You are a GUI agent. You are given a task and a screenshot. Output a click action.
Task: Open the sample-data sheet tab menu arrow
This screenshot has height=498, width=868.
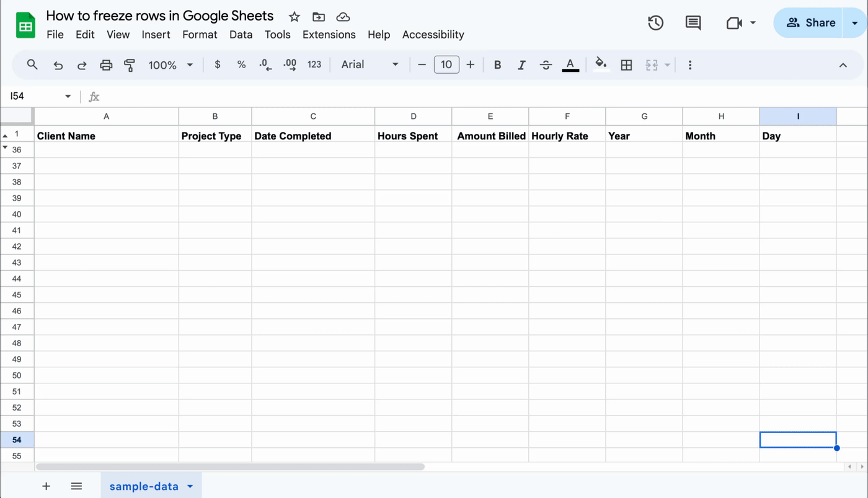click(x=190, y=486)
